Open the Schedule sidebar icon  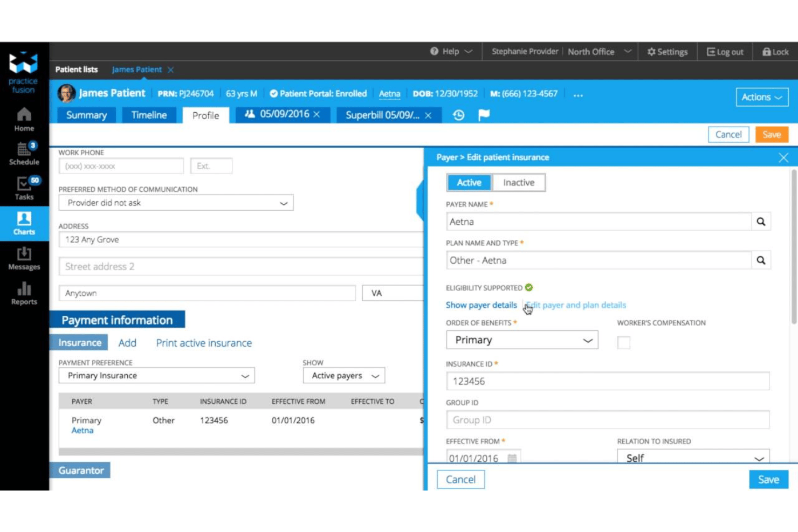click(24, 154)
